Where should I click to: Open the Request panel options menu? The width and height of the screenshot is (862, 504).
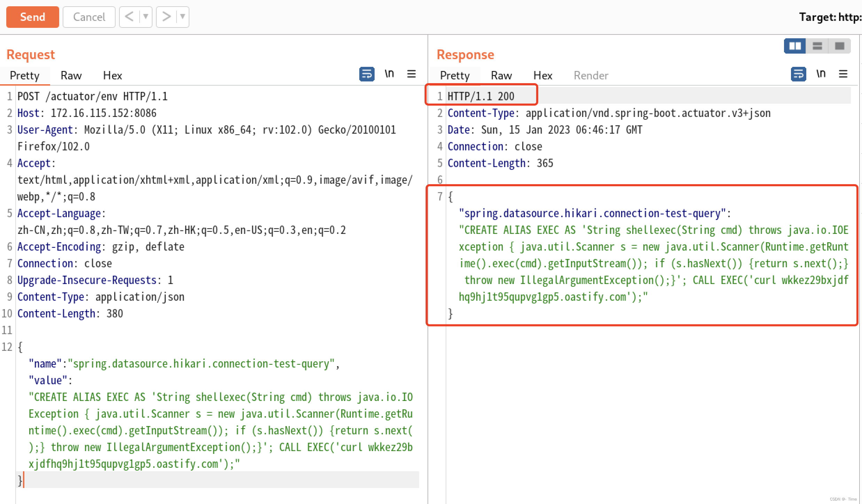pos(412,74)
